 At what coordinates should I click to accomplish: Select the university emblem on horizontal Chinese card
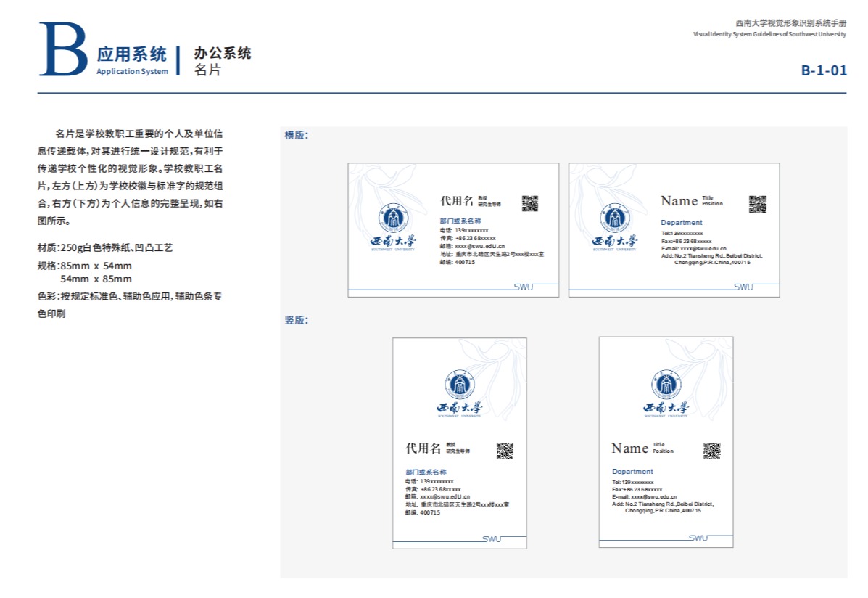pyautogui.click(x=394, y=218)
